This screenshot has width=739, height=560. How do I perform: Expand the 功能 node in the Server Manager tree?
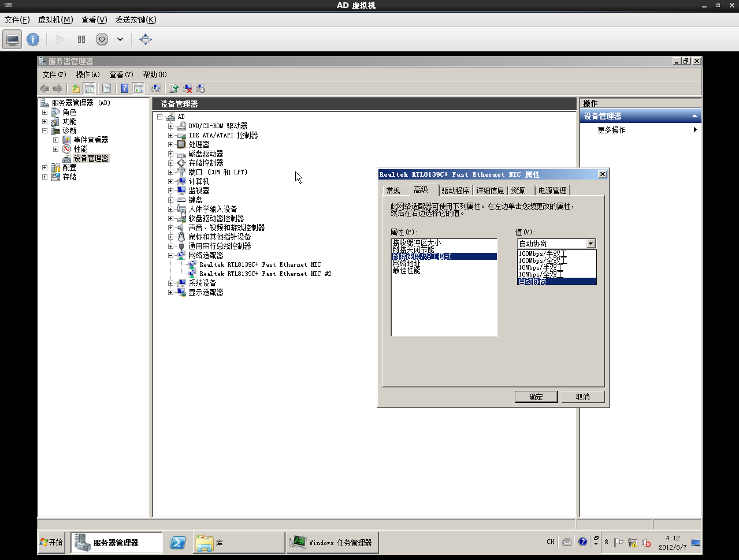coord(44,121)
